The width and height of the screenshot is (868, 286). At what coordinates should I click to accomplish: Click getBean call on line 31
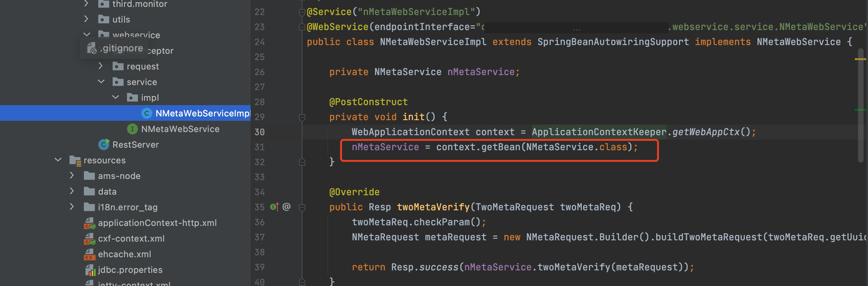click(x=501, y=147)
